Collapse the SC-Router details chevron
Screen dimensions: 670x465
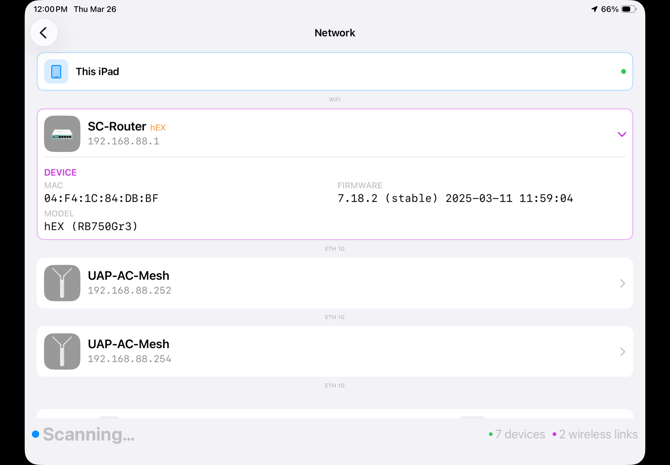pyautogui.click(x=622, y=134)
